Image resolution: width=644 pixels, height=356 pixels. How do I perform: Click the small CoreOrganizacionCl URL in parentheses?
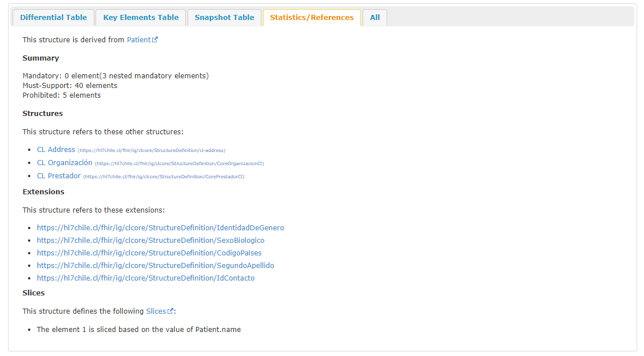pyautogui.click(x=180, y=163)
